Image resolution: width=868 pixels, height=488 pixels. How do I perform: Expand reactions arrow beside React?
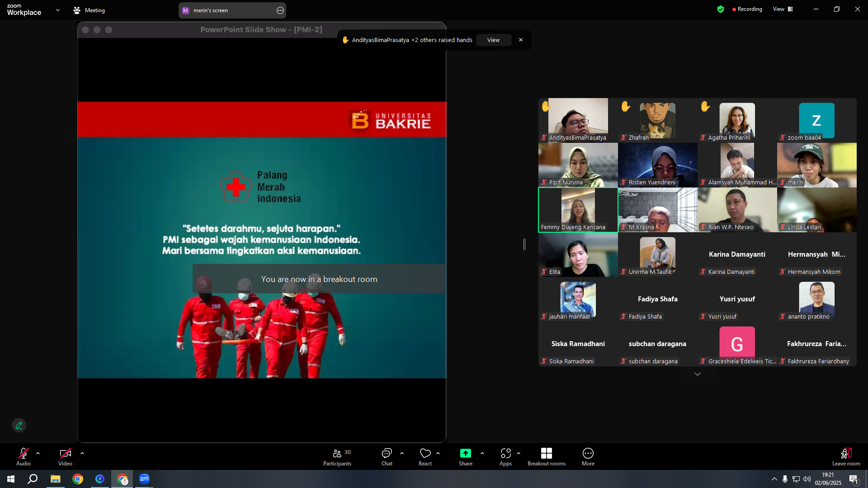(438, 453)
